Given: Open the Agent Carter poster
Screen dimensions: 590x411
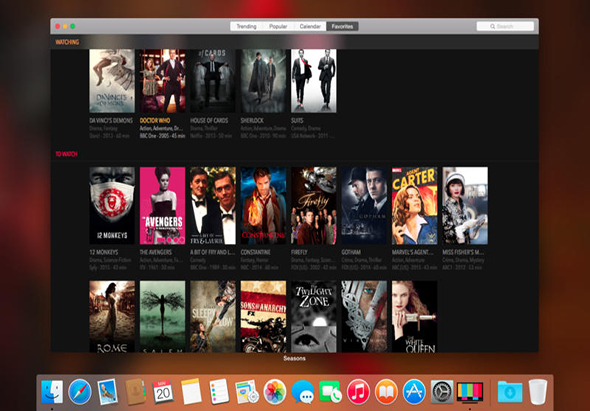Looking at the screenshot, I should [x=415, y=206].
